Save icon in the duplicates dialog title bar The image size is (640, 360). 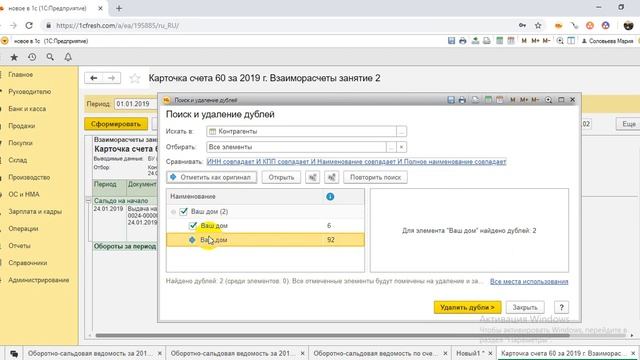pyautogui.click(x=451, y=100)
